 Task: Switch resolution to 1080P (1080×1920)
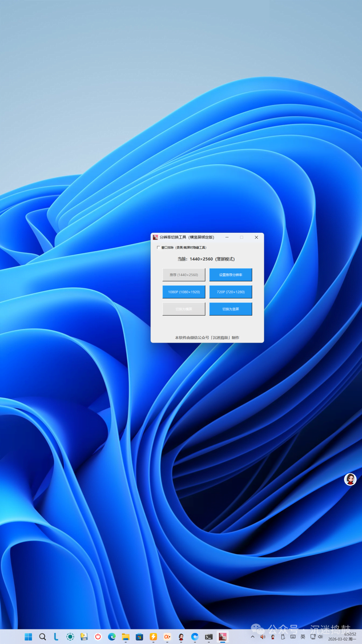(x=184, y=292)
